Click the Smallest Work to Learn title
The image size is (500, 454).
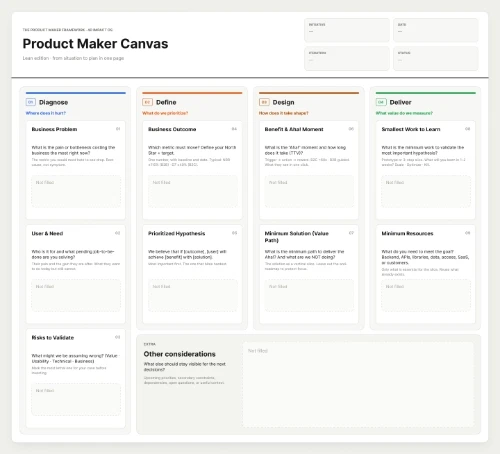coord(411,129)
